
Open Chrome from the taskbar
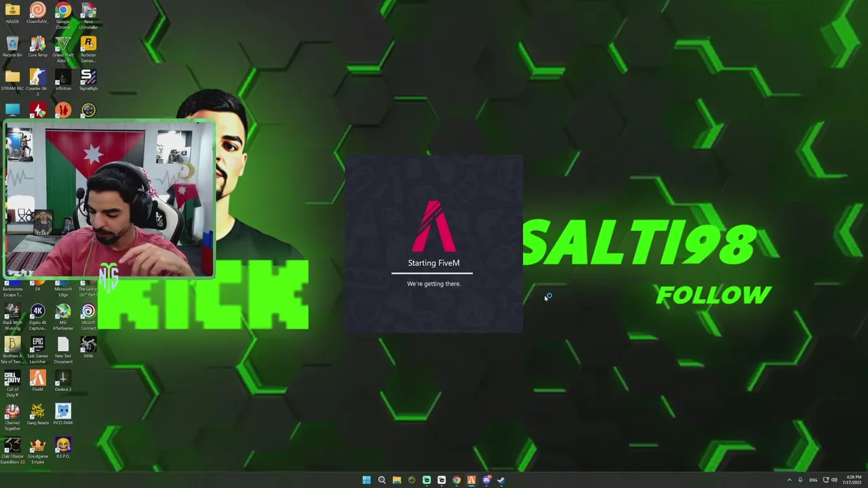pyautogui.click(x=456, y=480)
